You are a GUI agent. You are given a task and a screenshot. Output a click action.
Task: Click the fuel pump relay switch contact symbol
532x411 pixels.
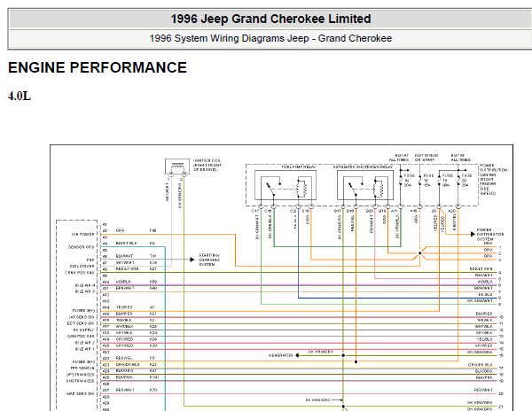point(273,188)
